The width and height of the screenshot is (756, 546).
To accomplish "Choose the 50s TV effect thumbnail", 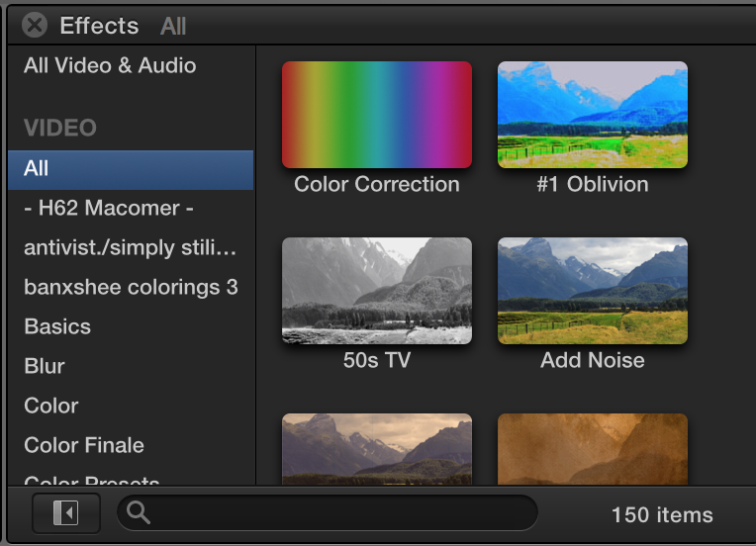I will [x=376, y=291].
